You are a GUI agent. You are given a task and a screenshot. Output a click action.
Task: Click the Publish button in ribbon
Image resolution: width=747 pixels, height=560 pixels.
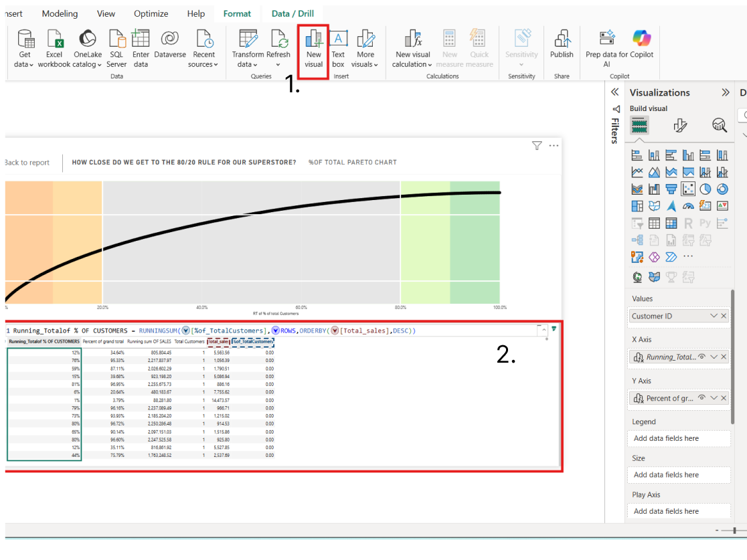point(562,44)
